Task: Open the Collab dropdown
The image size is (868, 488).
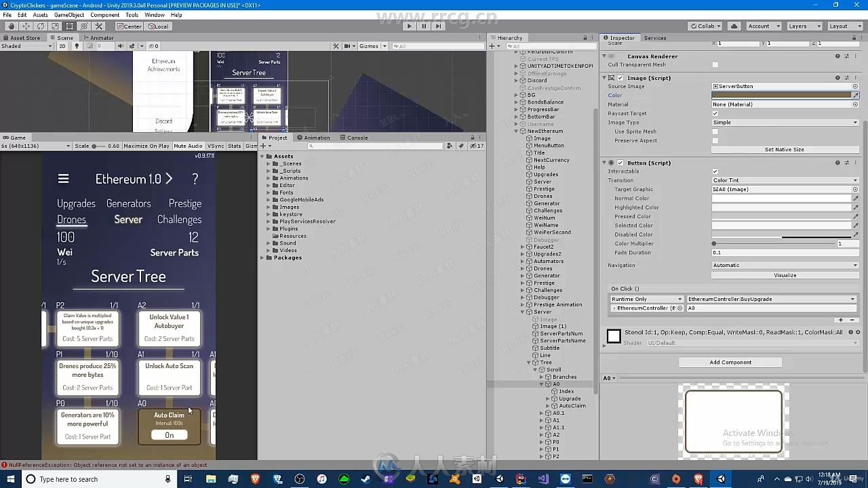Action: click(705, 26)
